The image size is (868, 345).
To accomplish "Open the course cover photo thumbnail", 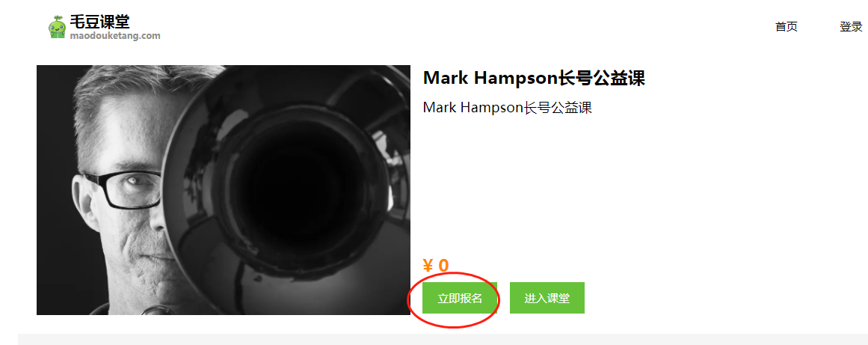I will coord(223,190).
